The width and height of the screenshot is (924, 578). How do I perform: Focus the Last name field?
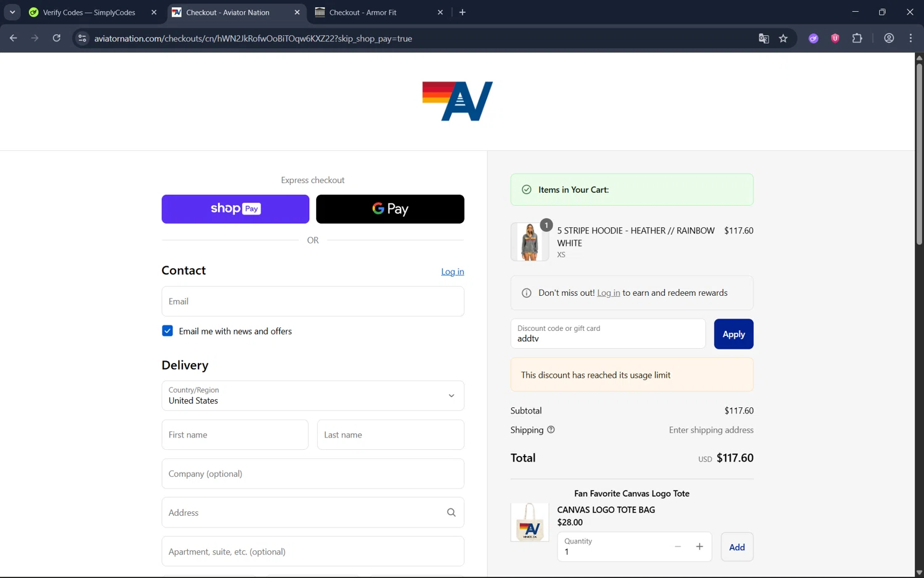tap(391, 435)
